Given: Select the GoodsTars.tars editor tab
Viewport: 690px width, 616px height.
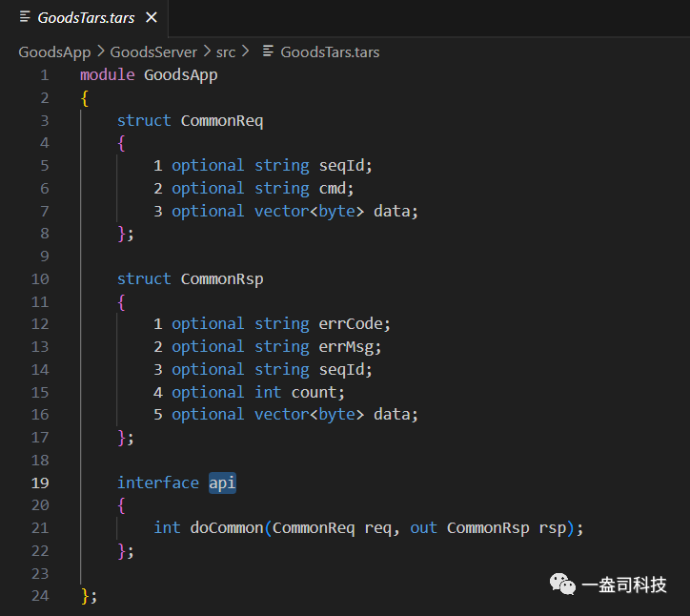Looking at the screenshot, I should pos(84,18).
